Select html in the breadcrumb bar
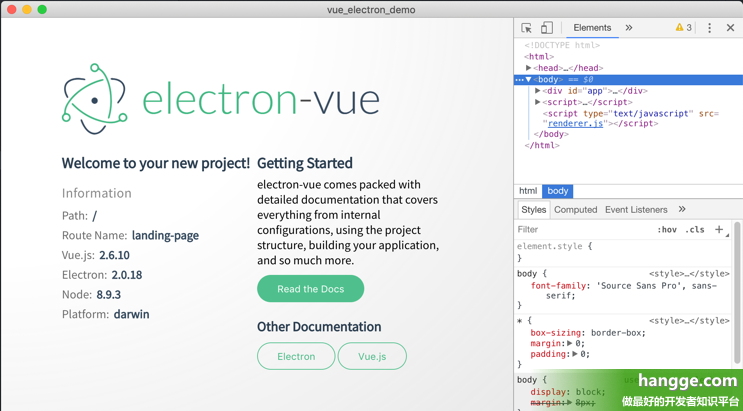 tap(528, 191)
